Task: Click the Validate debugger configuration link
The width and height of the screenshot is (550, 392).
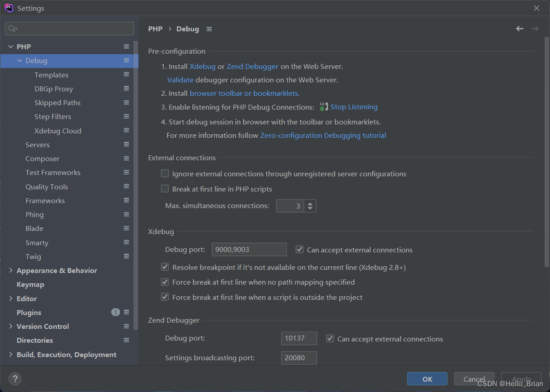Action: (x=180, y=80)
